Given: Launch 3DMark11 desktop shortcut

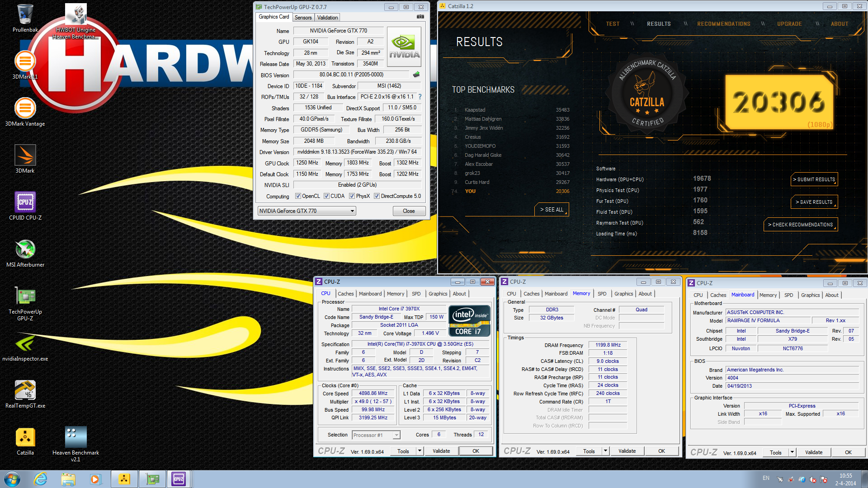Looking at the screenshot, I should [25, 65].
